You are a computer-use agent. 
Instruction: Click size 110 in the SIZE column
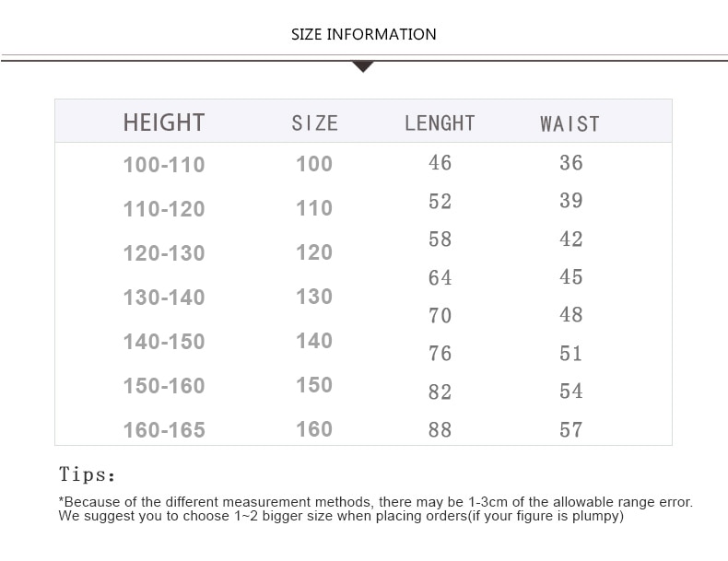coord(314,208)
